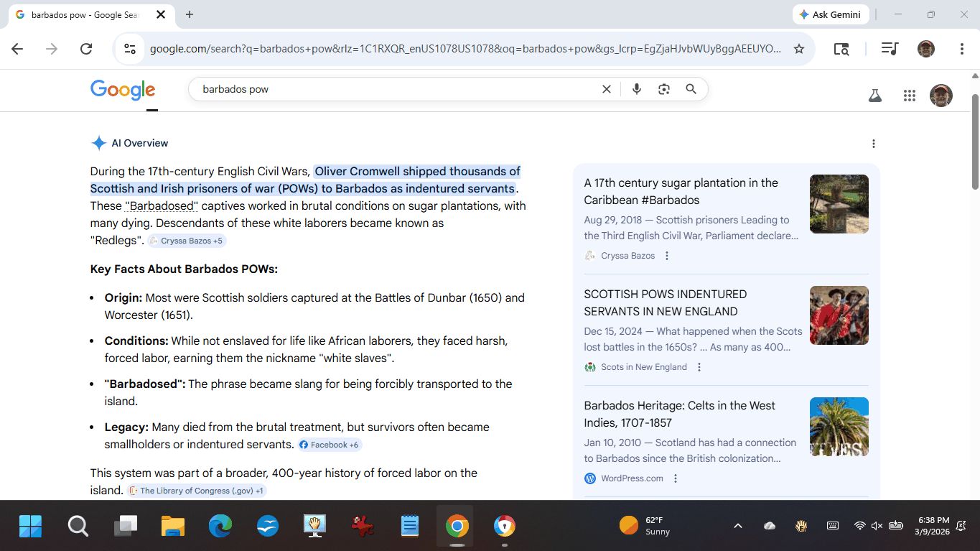The width and height of the screenshot is (980, 551).
Task: Open the Google apps grid
Action: coord(909,96)
